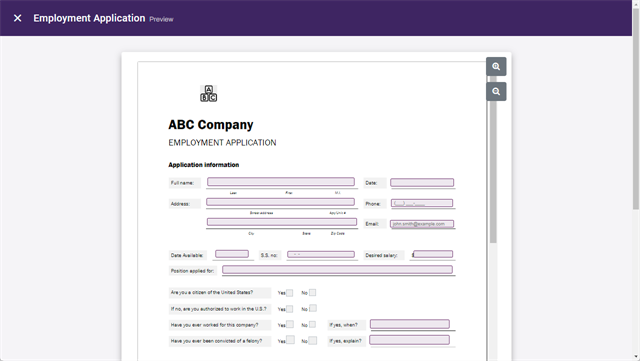Click the 'If yes, explain?' field
The image size is (640, 361).
(409, 340)
